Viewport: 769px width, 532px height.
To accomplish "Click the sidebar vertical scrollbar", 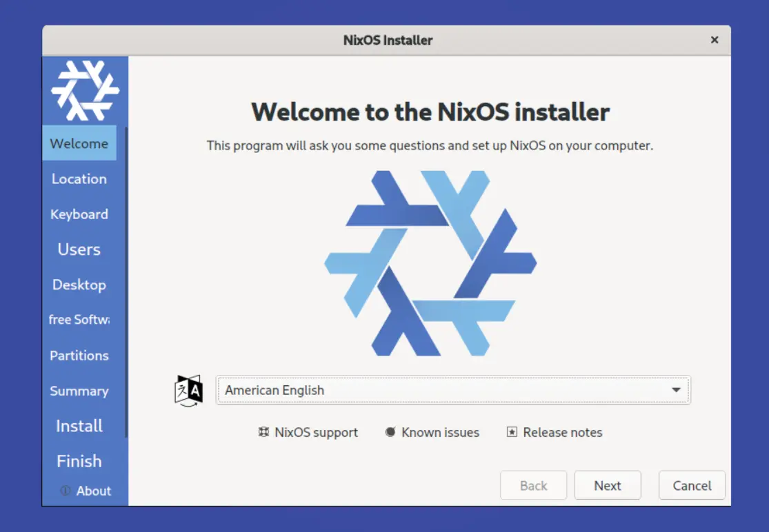I will point(126,283).
